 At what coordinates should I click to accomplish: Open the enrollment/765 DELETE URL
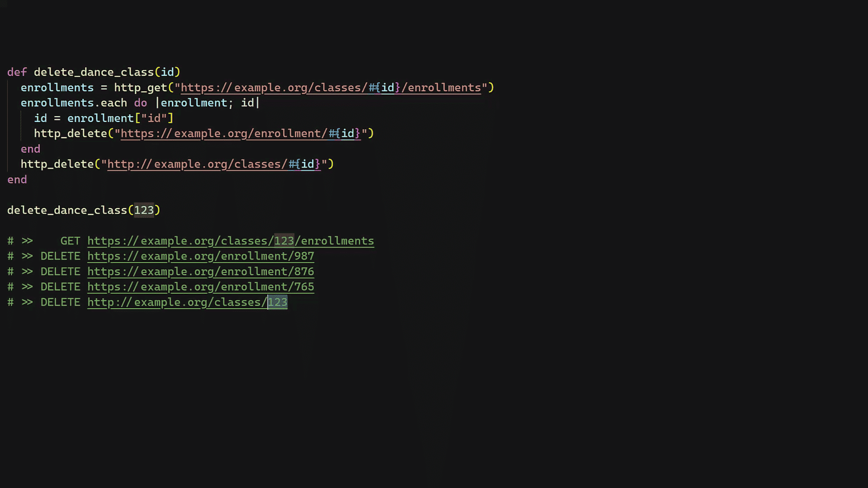pos(200,287)
